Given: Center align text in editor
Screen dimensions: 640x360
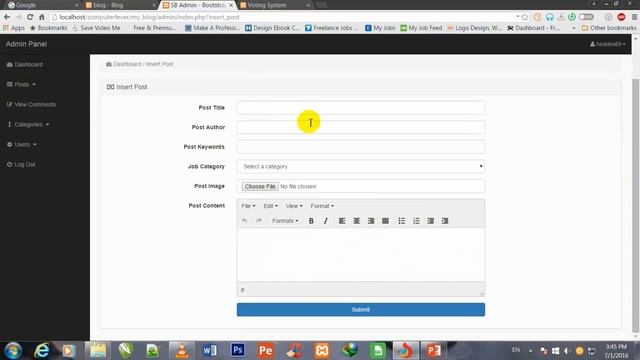Looking at the screenshot, I should pos(356,221).
